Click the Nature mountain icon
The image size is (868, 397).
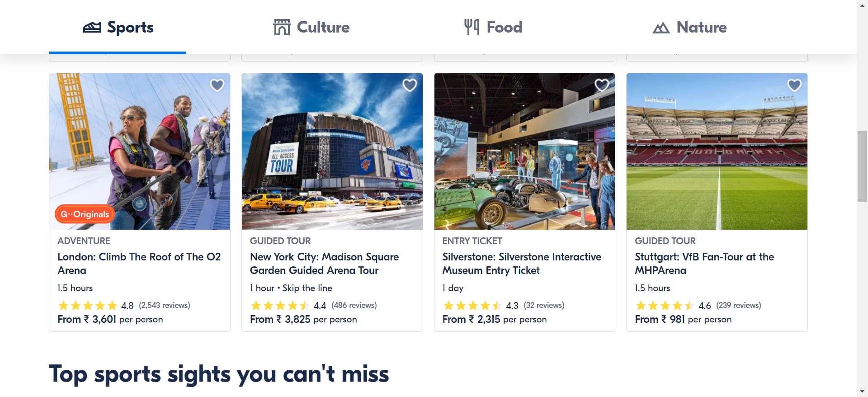pyautogui.click(x=661, y=28)
